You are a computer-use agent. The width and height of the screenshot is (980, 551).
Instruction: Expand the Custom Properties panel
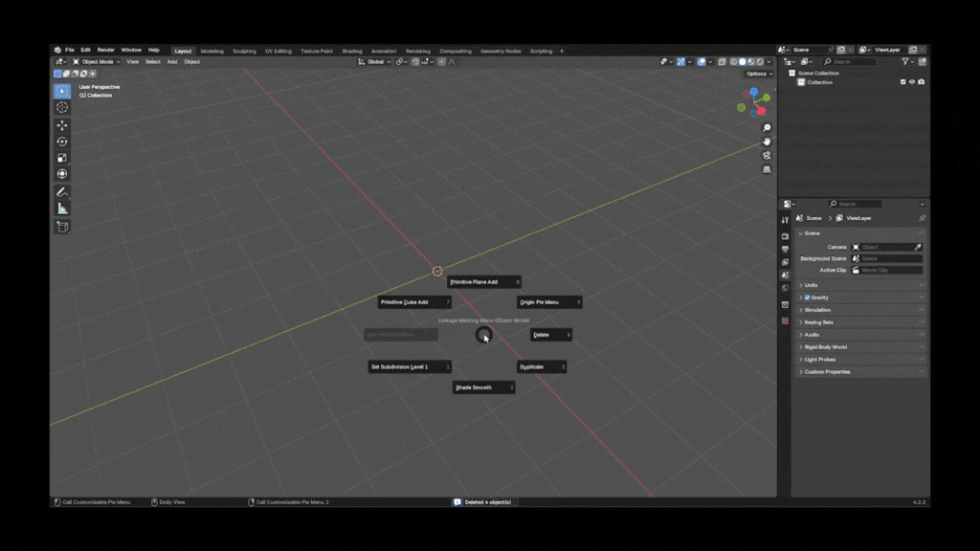(860, 372)
